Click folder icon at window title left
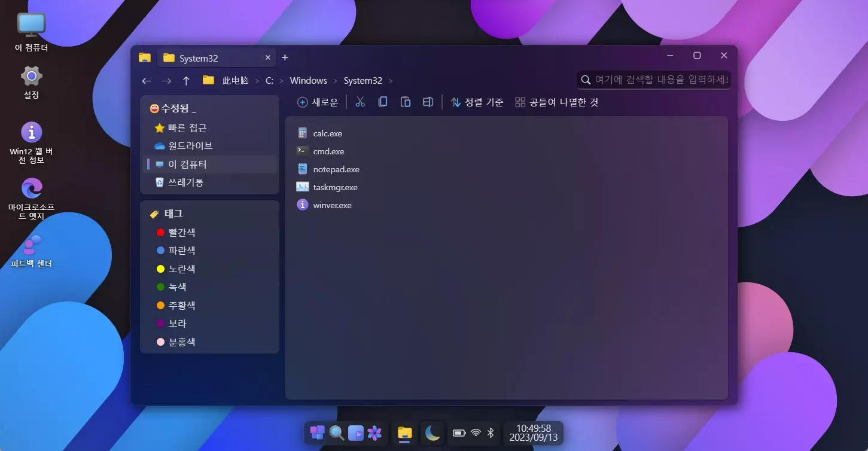This screenshot has height=451, width=868. [x=144, y=57]
